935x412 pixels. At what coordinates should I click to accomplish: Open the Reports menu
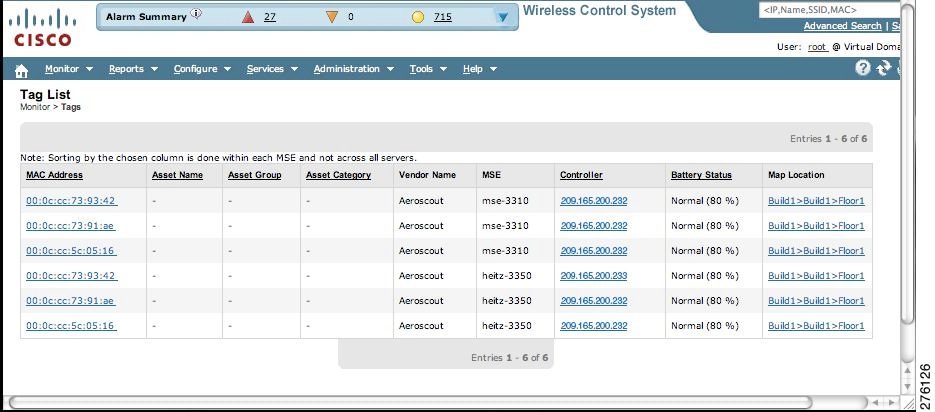click(x=133, y=69)
